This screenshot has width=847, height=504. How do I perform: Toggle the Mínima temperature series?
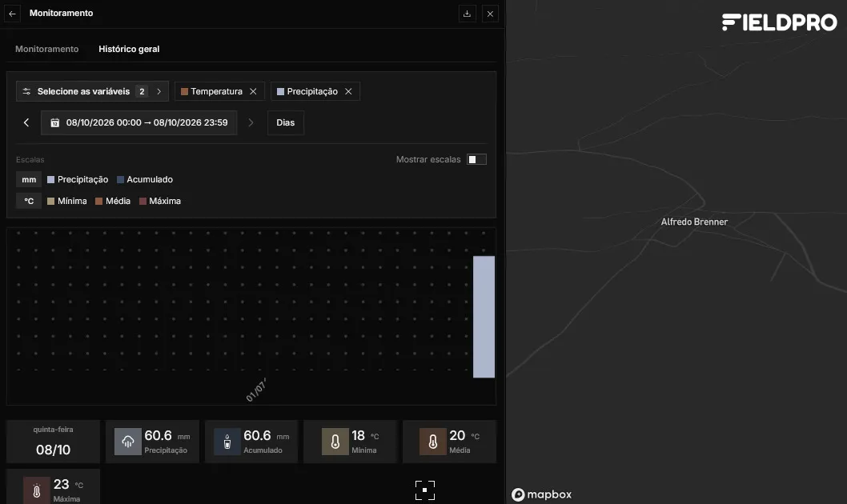(x=67, y=202)
